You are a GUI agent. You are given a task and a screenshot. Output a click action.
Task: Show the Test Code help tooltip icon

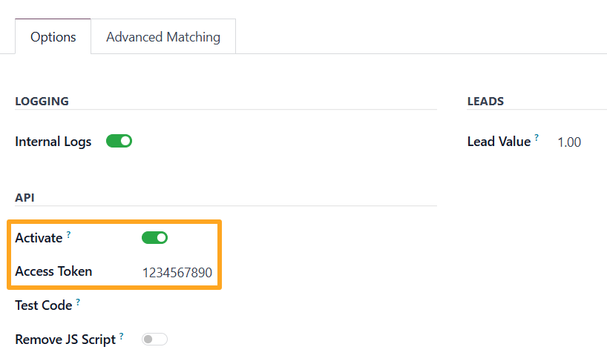click(78, 302)
